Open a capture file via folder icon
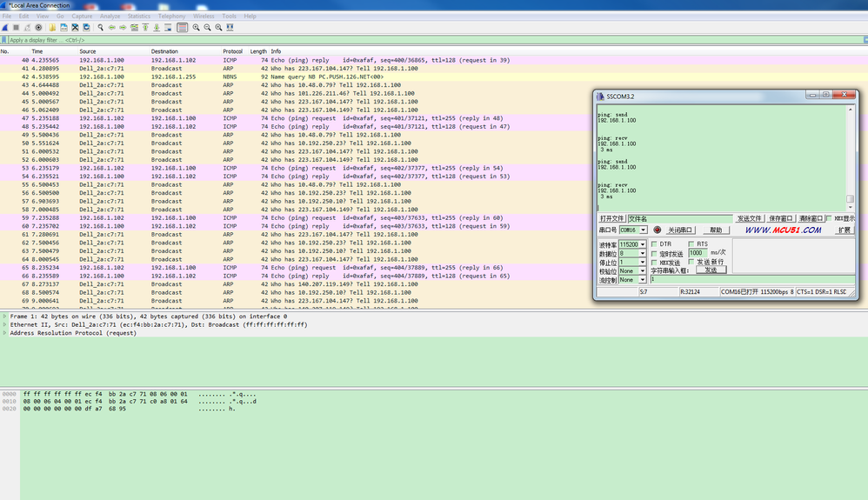The width and height of the screenshot is (868, 500). pyautogui.click(x=52, y=28)
